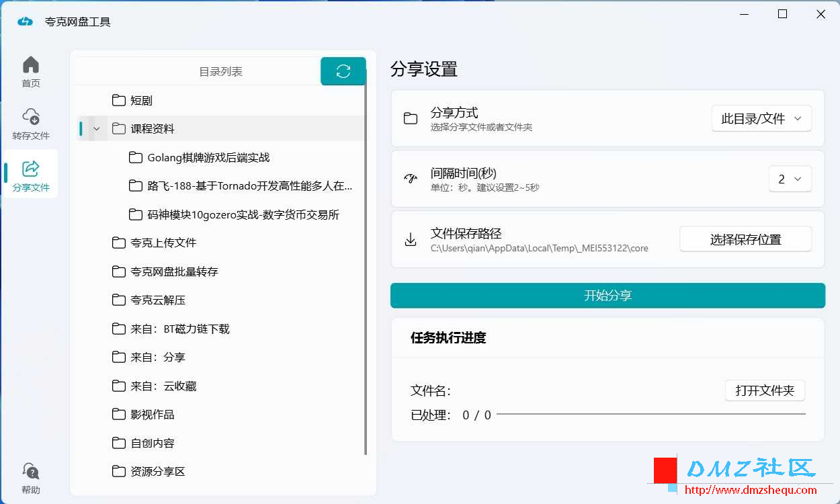Click folder icon beside 短剧
Screen dimensions: 840x504
pos(119,100)
